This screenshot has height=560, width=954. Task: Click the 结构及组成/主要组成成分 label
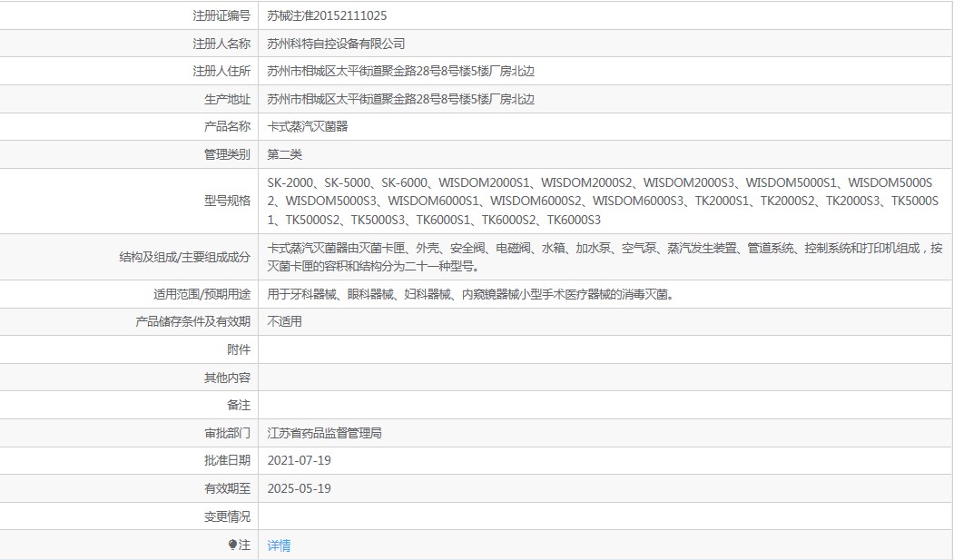[x=185, y=257]
